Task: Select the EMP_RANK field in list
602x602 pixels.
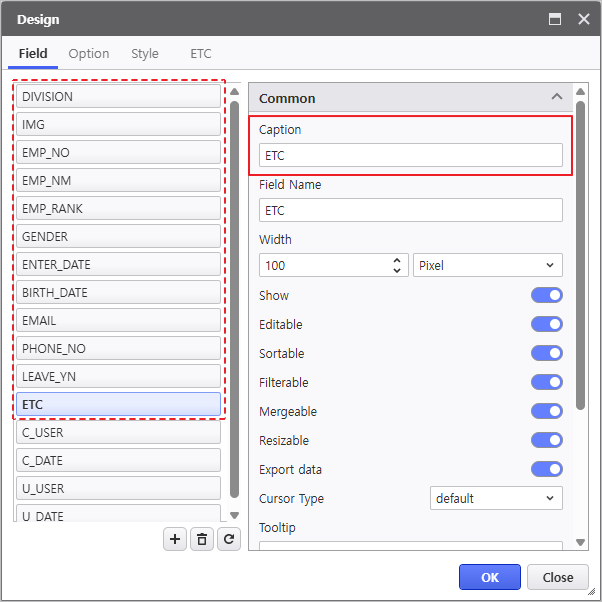Action: click(118, 209)
